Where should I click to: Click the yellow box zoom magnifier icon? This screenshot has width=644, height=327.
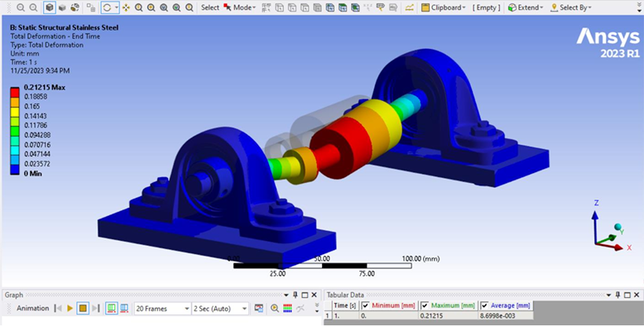(151, 7)
